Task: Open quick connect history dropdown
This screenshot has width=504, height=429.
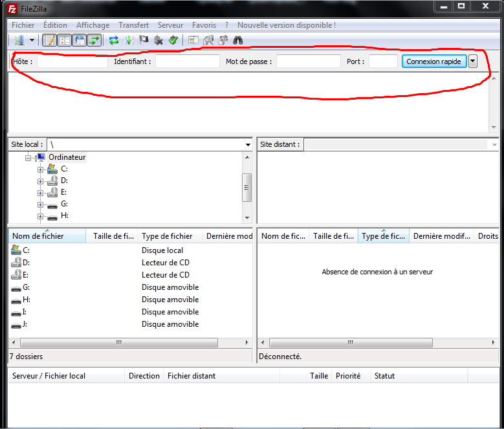Action: coord(472,61)
